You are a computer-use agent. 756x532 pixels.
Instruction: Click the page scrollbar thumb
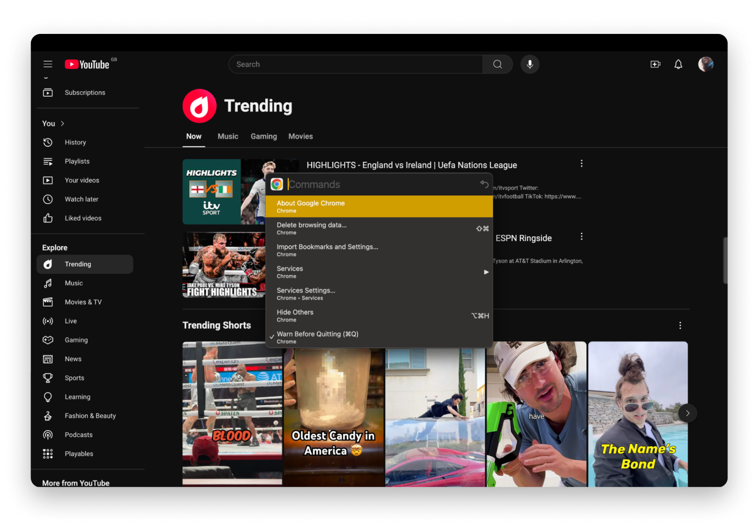coord(724,260)
